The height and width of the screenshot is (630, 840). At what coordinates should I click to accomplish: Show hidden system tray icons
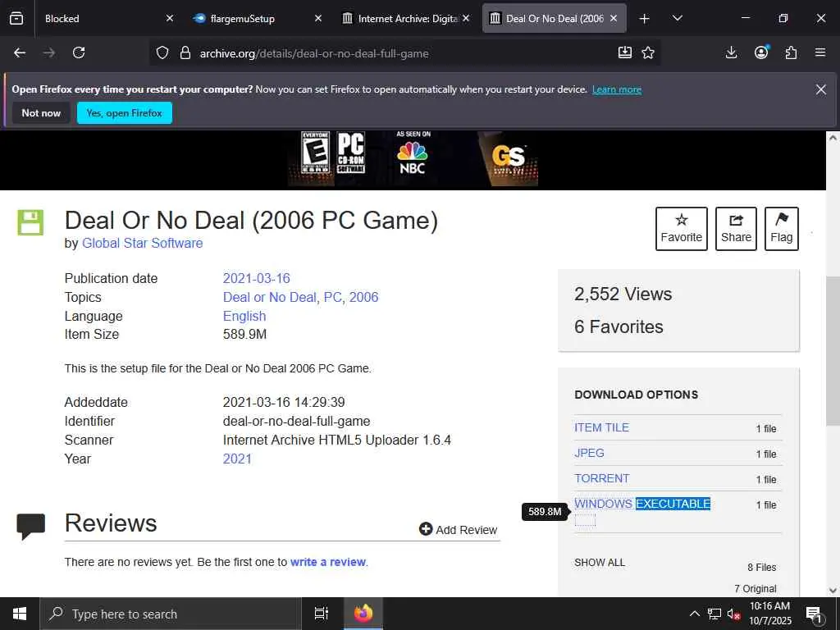pyautogui.click(x=694, y=614)
